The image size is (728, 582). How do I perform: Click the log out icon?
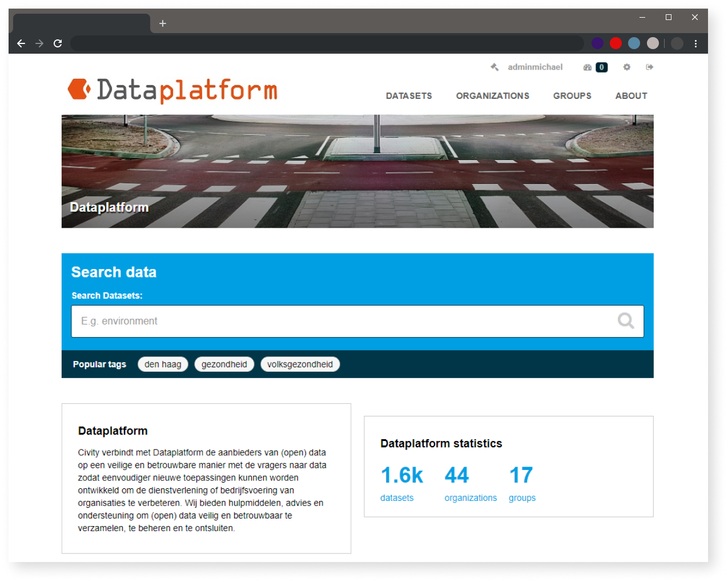coord(650,67)
